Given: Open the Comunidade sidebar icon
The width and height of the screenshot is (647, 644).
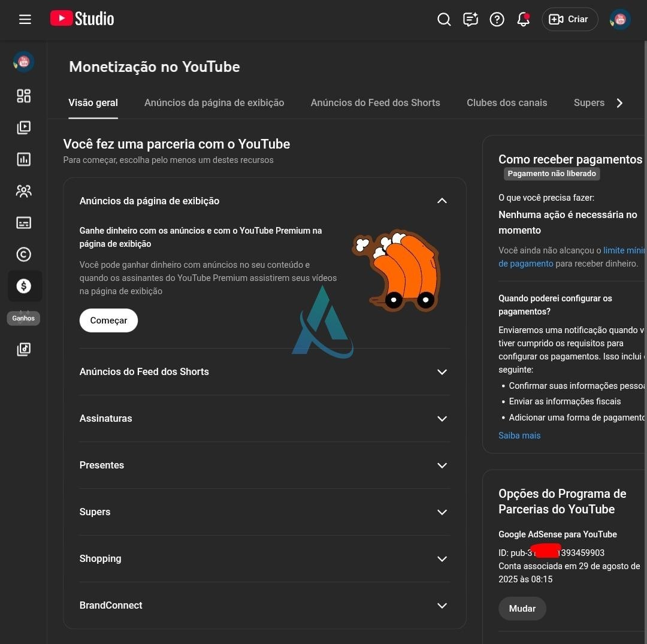Looking at the screenshot, I should click(24, 191).
